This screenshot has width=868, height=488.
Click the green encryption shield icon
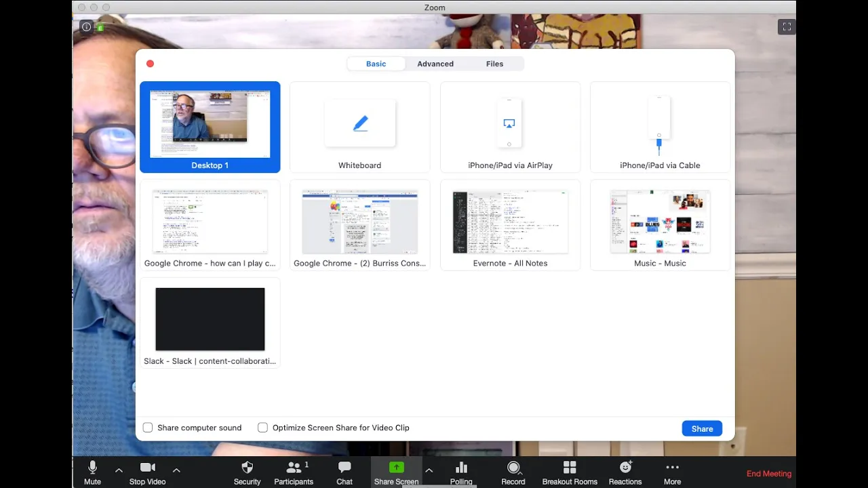(100, 27)
